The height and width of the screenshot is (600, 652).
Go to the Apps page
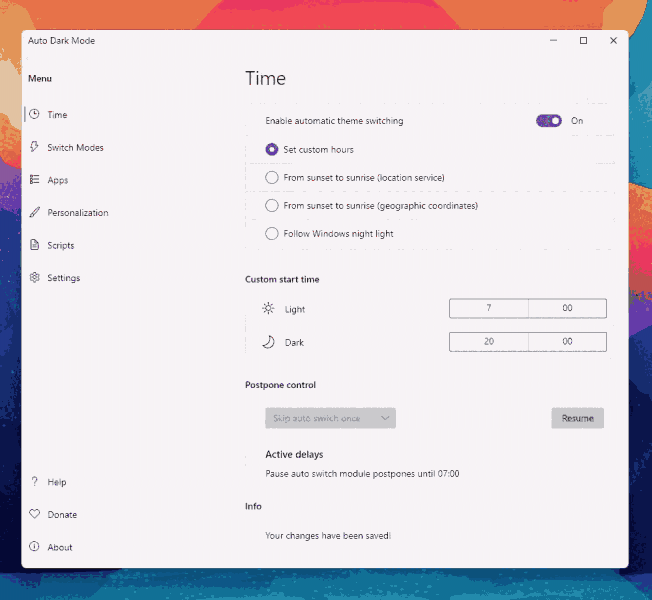click(x=58, y=180)
